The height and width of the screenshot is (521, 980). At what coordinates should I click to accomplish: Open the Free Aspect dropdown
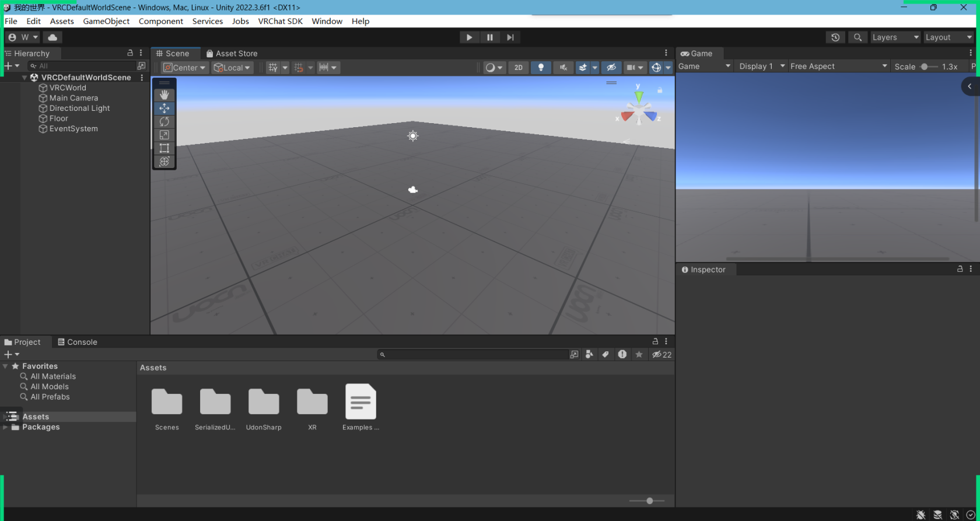tap(838, 66)
